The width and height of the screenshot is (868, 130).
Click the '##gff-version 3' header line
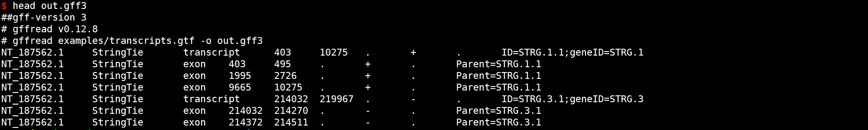coord(44,18)
